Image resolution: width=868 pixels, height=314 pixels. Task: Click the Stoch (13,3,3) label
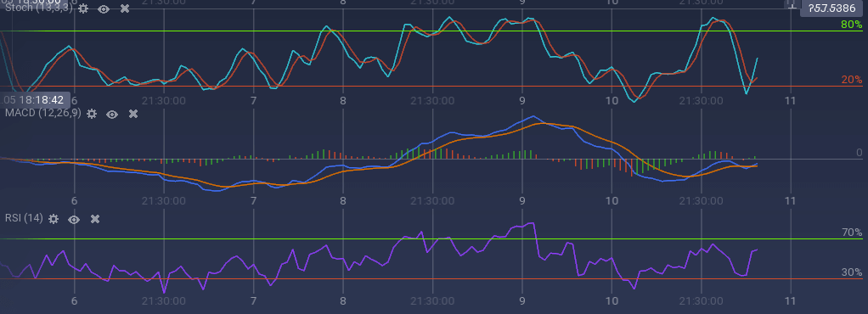point(38,8)
